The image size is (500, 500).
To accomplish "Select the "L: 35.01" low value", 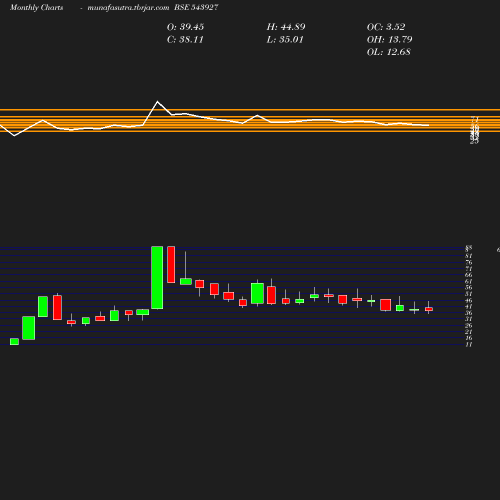I will 285,40.
